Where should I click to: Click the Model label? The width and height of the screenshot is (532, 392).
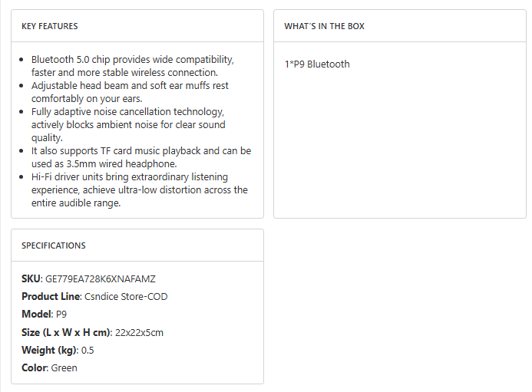click(35, 315)
